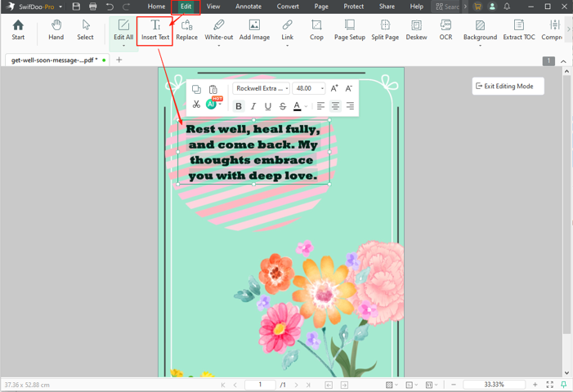This screenshot has height=392, width=573.
Task: Open the Replace tool
Action: (186, 30)
